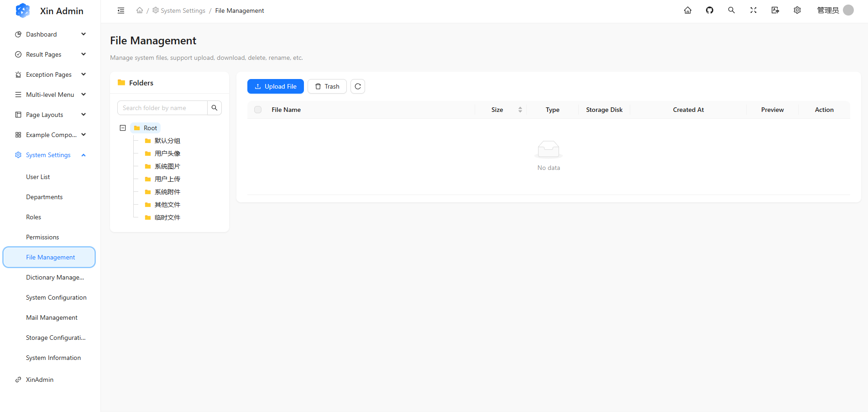
Task: Collapse the System Settings menu group
Action: tap(50, 155)
